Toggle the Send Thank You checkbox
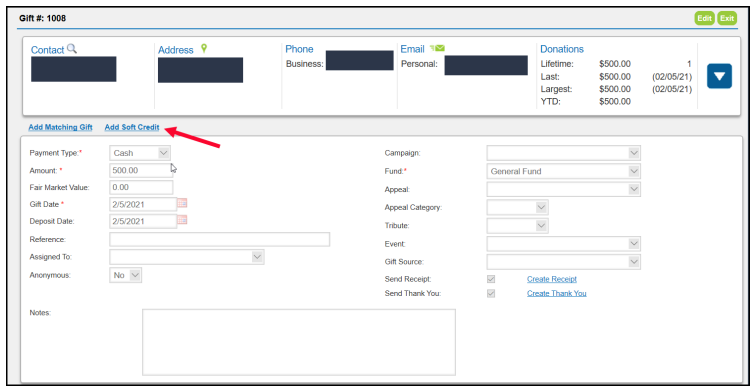 (491, 293)
